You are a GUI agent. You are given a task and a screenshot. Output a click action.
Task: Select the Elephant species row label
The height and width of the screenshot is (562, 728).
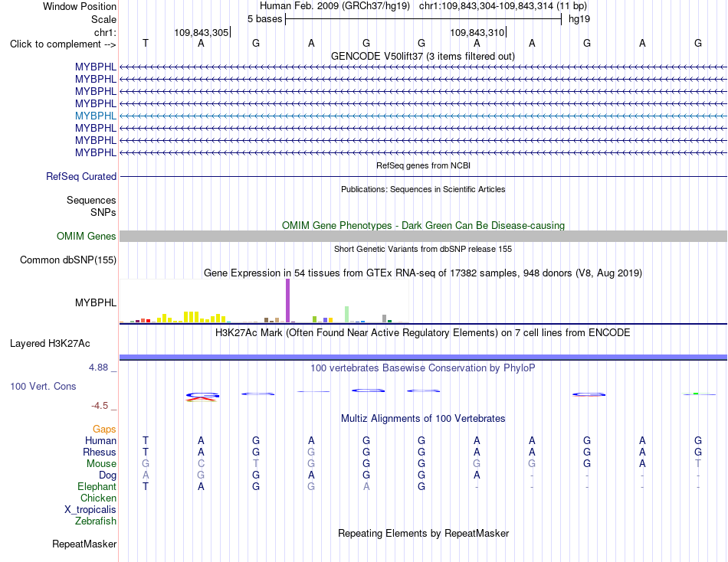97,486
